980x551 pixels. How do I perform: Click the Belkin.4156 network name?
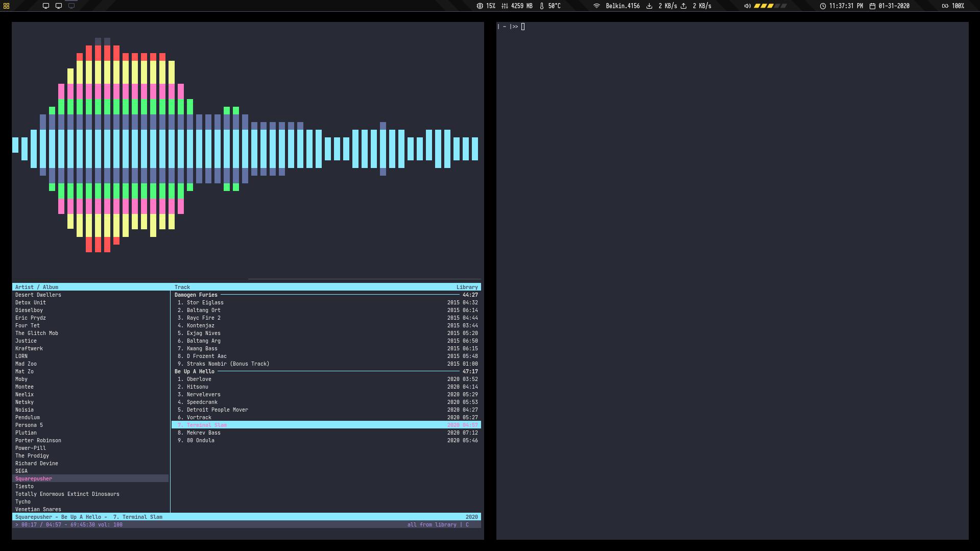[623, 6]
